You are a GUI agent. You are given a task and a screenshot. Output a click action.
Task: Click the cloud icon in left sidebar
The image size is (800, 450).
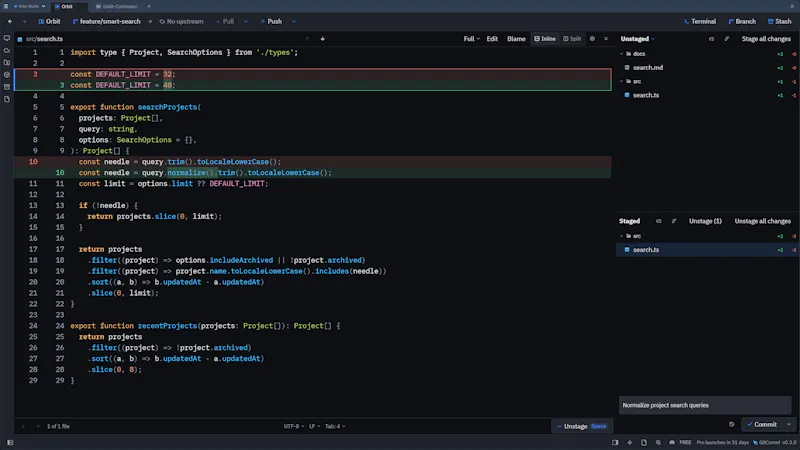7,51
